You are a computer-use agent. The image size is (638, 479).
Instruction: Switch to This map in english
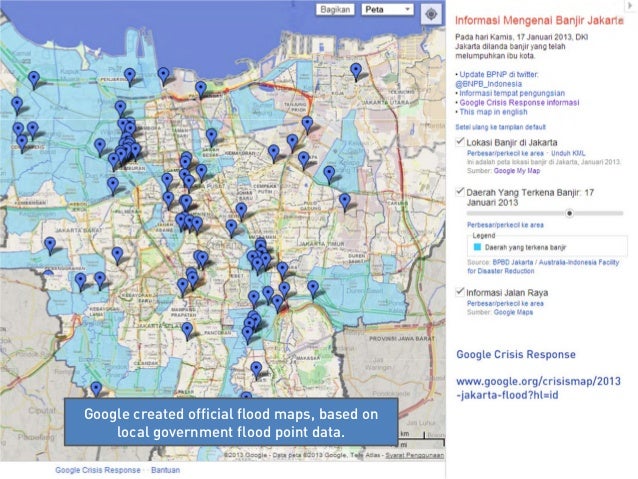[493, 112]
